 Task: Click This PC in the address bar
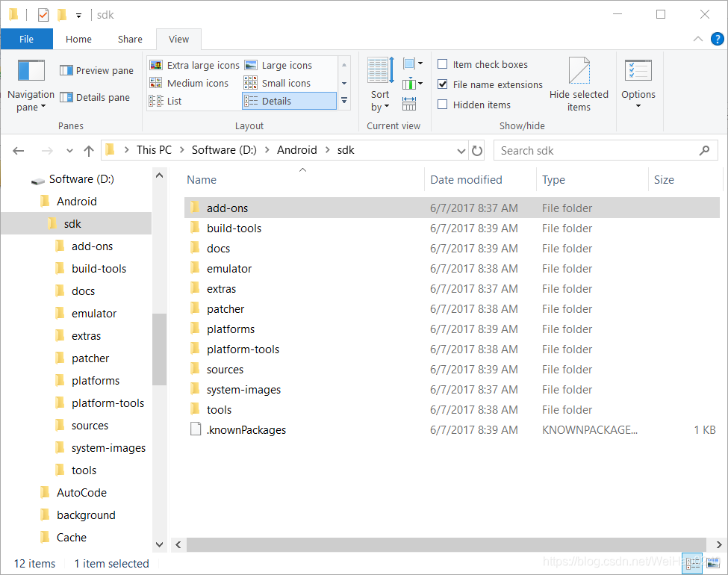(154, 150)
